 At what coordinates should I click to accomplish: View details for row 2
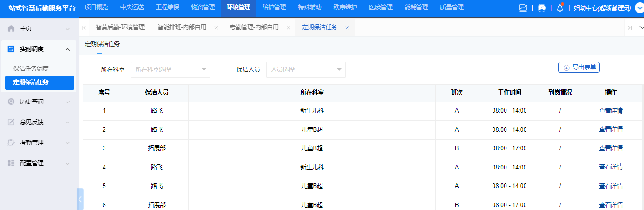coord(611,129)
